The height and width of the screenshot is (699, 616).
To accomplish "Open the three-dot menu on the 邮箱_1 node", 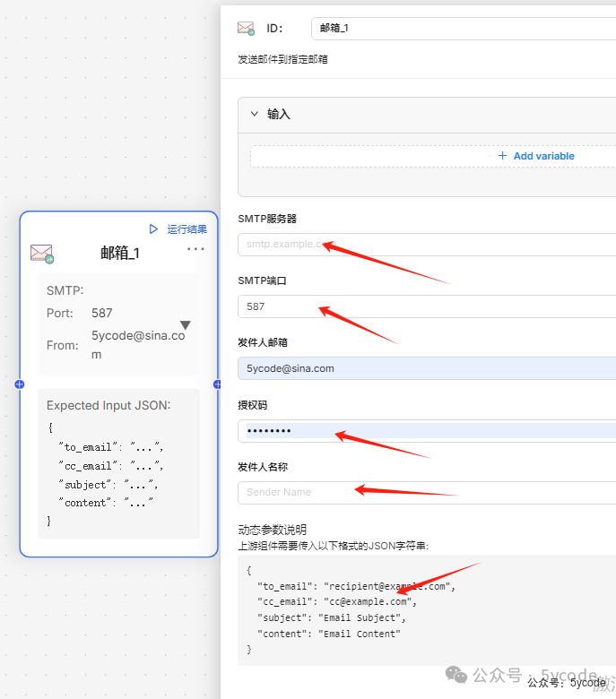I will click(195, 249).
